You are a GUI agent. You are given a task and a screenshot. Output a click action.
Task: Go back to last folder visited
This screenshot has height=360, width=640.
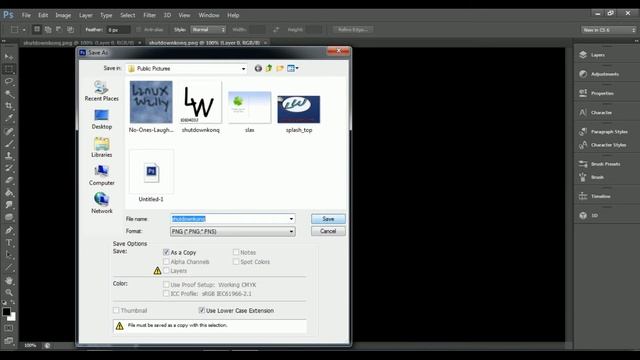pos(258,68)
